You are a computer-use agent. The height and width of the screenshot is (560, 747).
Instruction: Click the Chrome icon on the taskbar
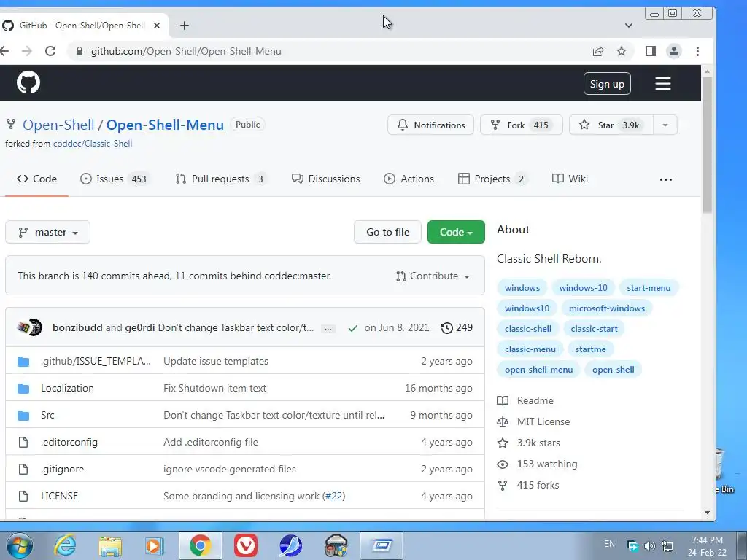click(x=201, y=545)
